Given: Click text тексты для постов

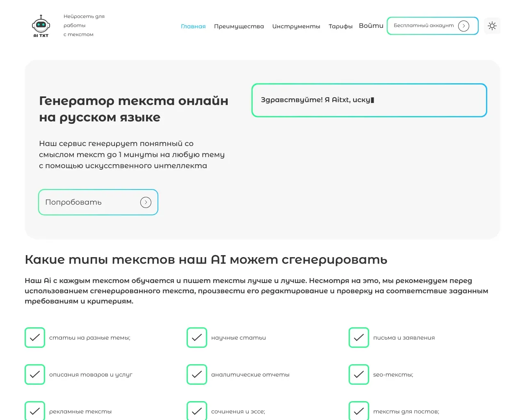Looking at the screenshot, I should 406,411.
